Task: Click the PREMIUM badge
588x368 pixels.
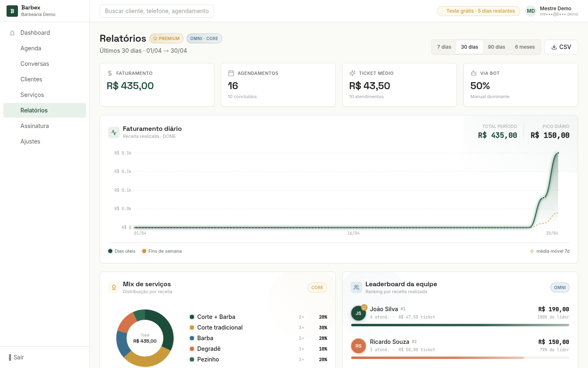Action: [166, 38]
